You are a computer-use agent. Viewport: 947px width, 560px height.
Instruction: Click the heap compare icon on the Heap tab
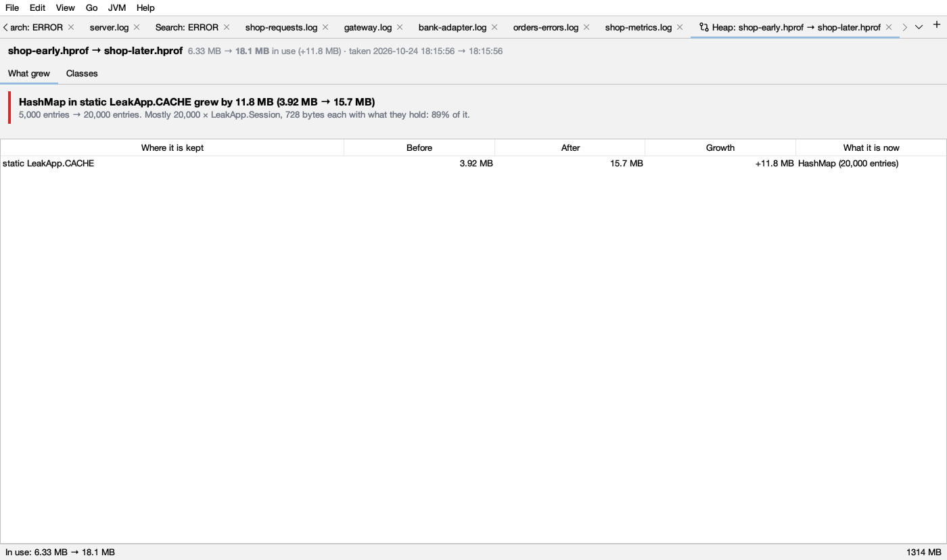tap(704, 27)
